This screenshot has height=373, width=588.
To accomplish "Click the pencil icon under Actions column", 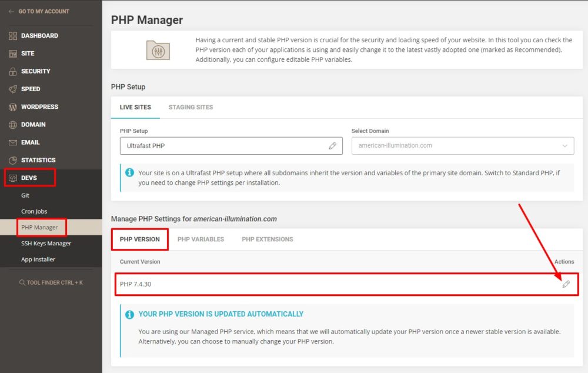I will [x=566, y=284].
